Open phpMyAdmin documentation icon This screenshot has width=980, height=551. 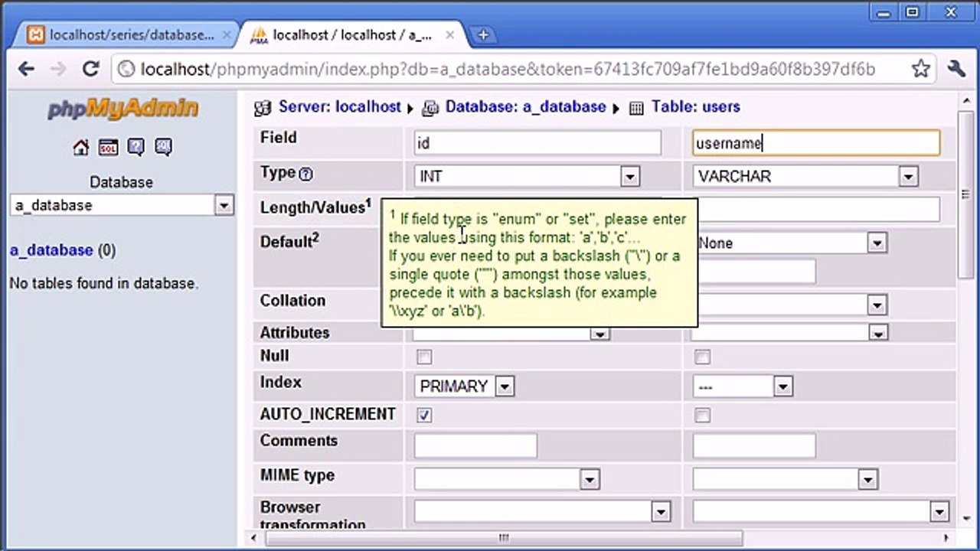coord(136,148)
